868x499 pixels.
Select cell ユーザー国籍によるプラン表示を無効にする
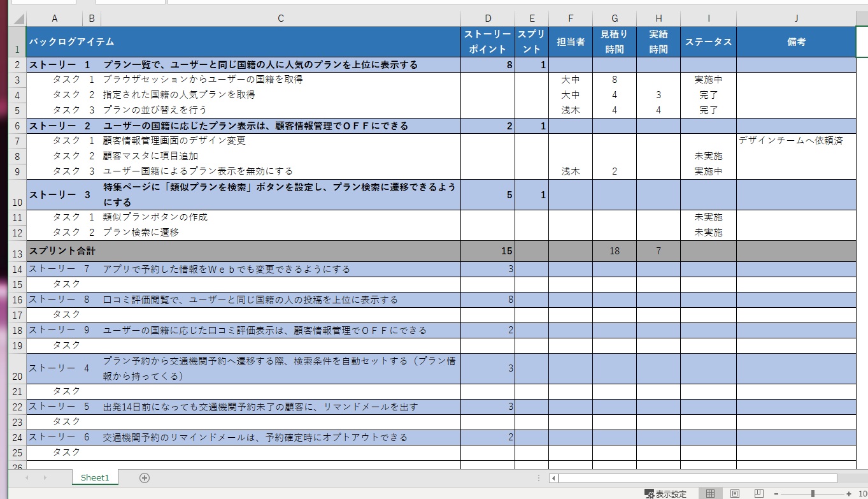click(x=281, y=171)
